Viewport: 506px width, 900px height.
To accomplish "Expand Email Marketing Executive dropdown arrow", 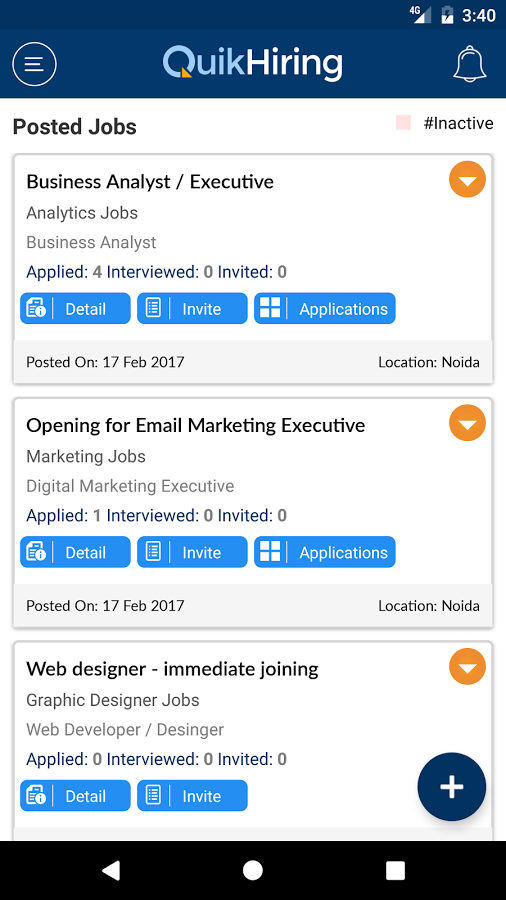I will click(x=468, y=423).
